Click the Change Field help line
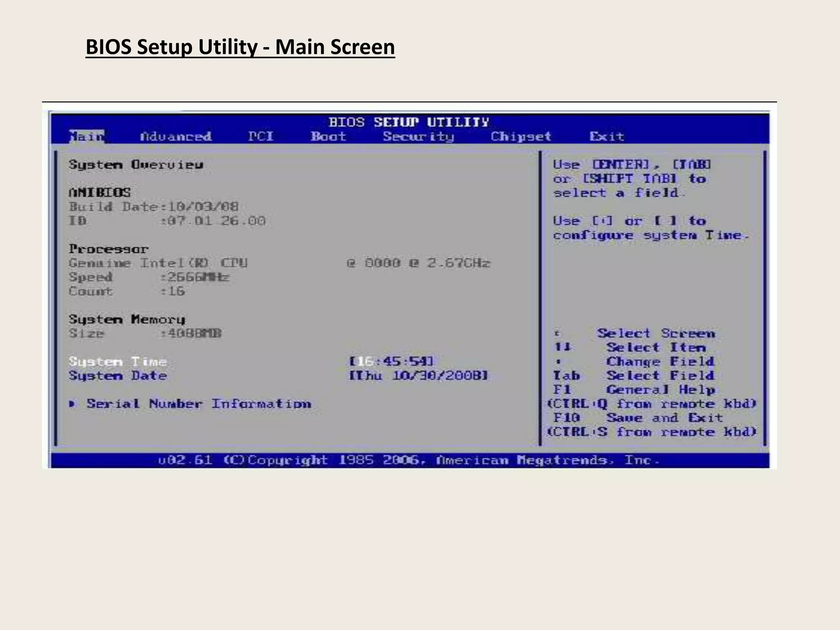 [x=635, y=362]
